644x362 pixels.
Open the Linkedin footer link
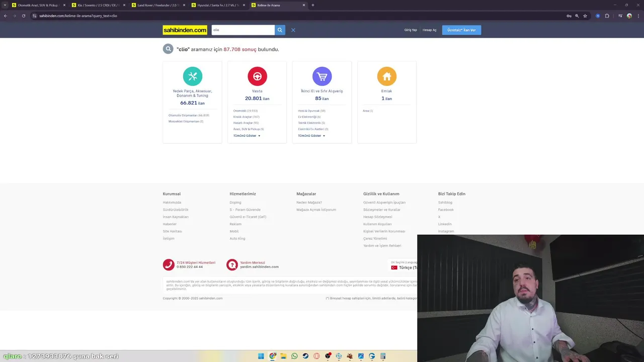[x=445, y=224]
